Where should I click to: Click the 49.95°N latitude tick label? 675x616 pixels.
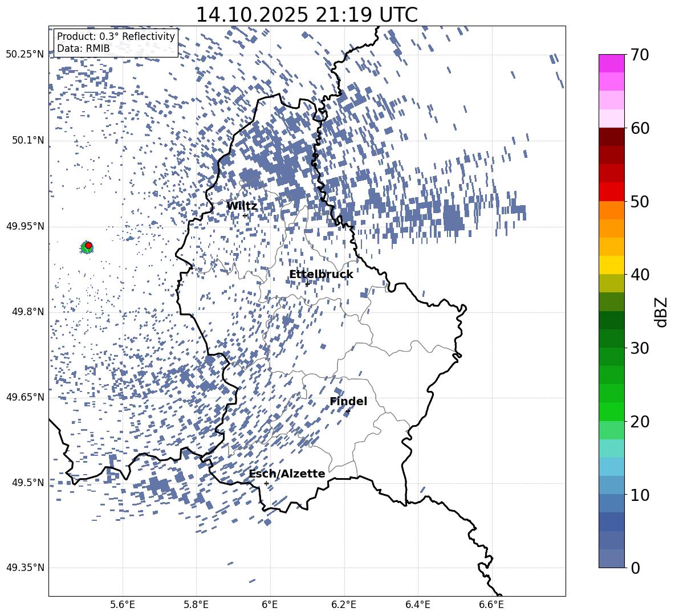[26, 226]
